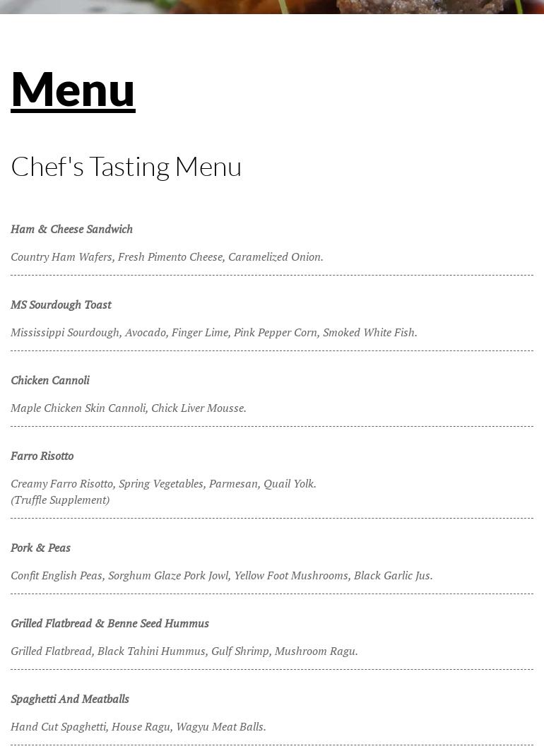This screenshot has height=756, width=544.
Task: Click the food photo banner at top
Action: point(272,6)
